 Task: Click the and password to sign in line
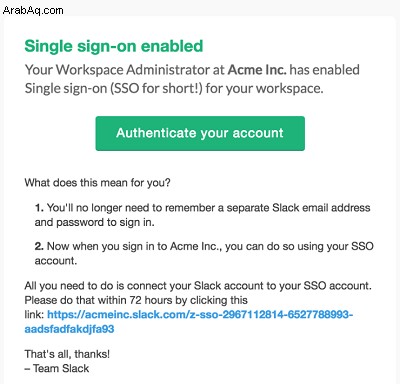94,222
